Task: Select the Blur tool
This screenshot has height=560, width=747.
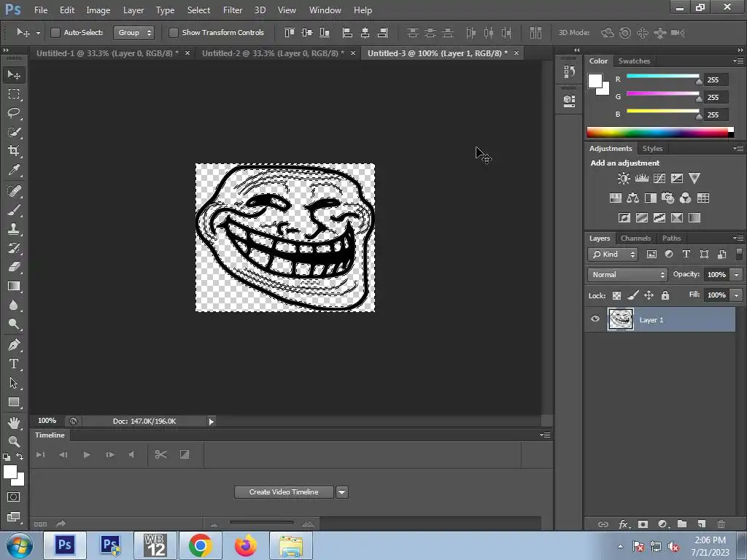Action: point(14,306)
